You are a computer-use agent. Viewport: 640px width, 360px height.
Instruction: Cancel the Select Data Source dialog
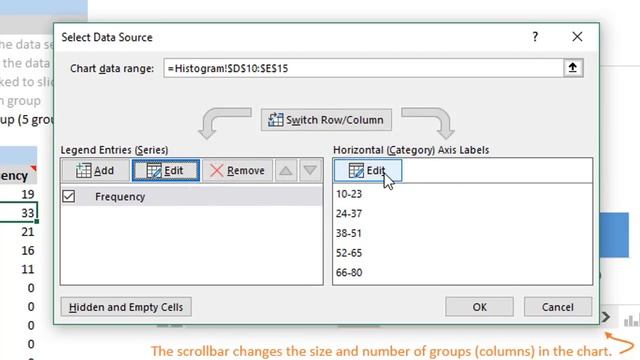tap(558, 307)
